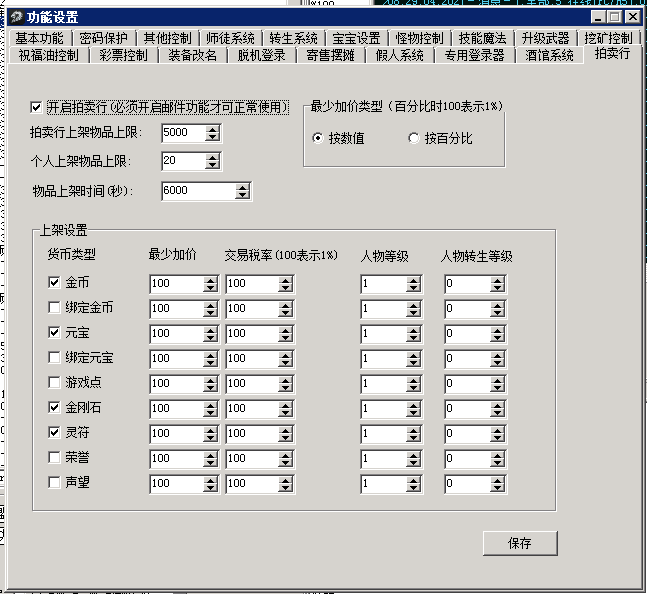
Task: Uncheck the 金币 currency checkbox
Action: 54,283
